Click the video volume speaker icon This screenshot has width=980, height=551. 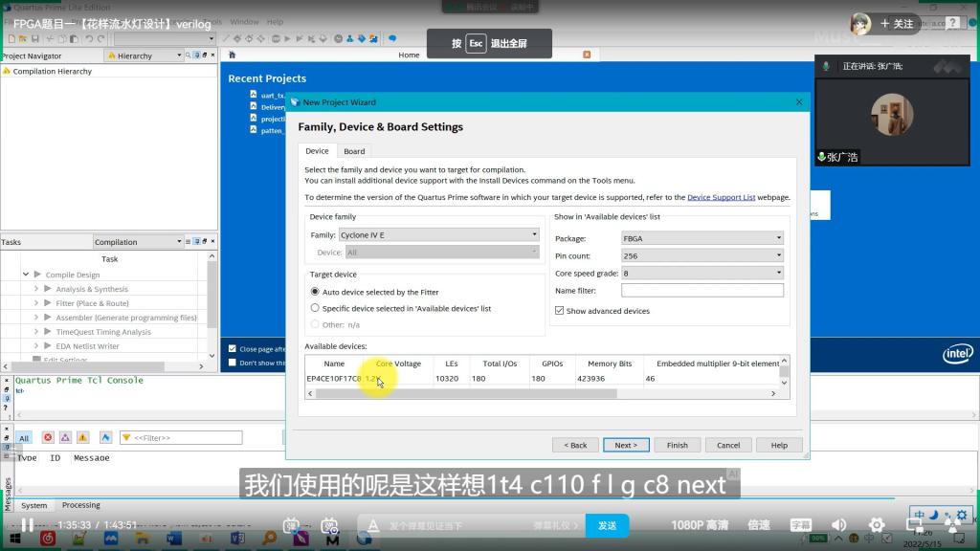click(839, 525)
